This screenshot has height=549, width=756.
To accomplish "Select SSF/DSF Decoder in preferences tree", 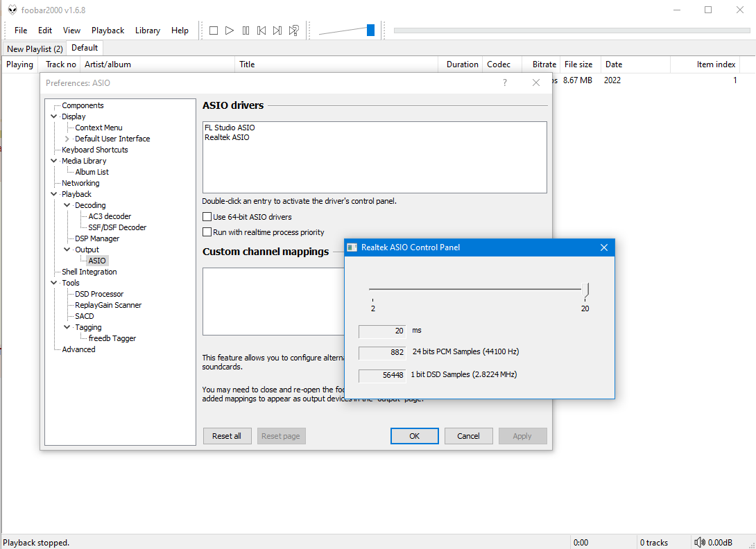I will click(117, 227).
